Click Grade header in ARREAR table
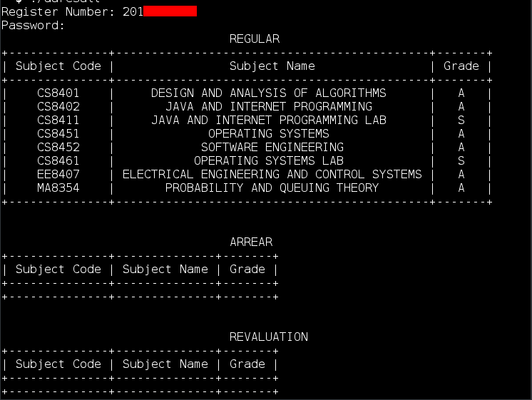The height and width of the screenshot is (400, 532). point(247,269)
